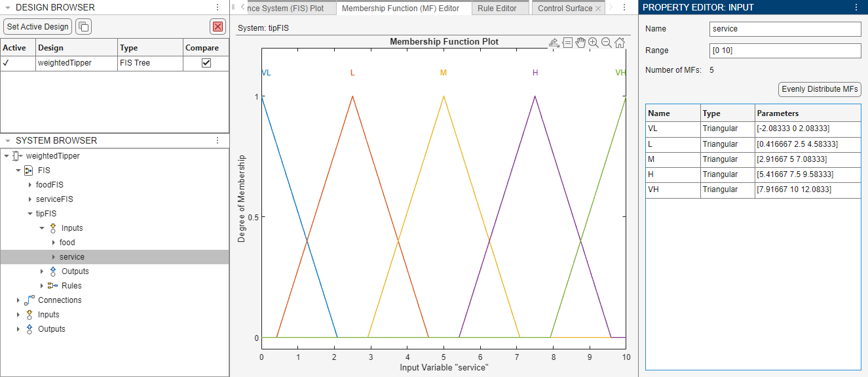This screenshot has height=377, width=868.
Task: Click the orange L label on plot
Action: point(352,73)
